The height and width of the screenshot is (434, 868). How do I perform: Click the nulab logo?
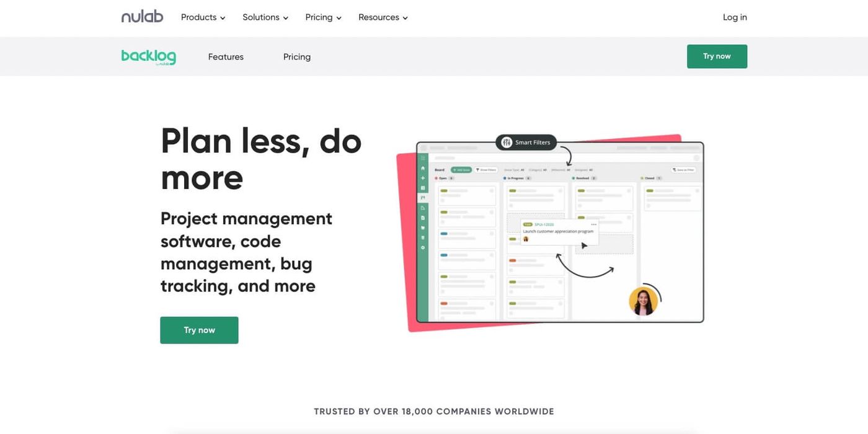tap(142, 17)
